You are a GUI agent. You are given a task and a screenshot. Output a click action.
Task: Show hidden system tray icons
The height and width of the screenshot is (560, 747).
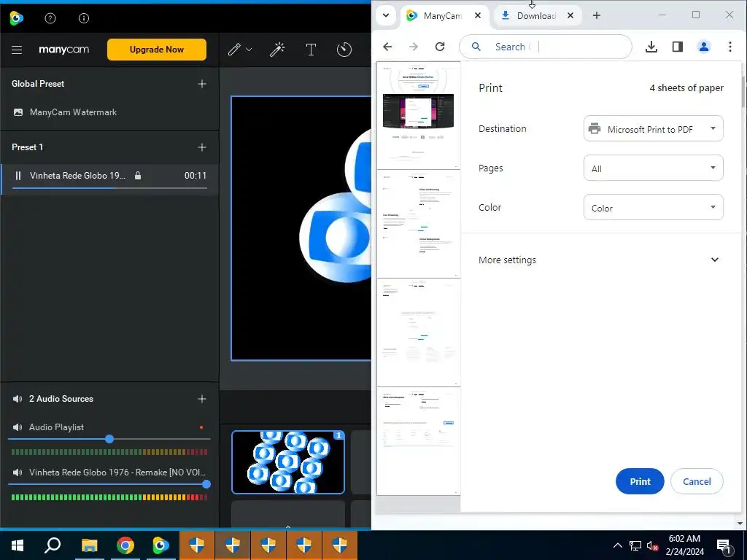point(617,545)
